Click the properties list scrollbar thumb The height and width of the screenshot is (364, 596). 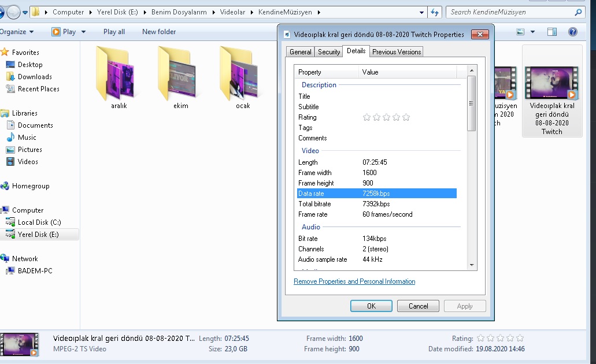tap(471, 103)
